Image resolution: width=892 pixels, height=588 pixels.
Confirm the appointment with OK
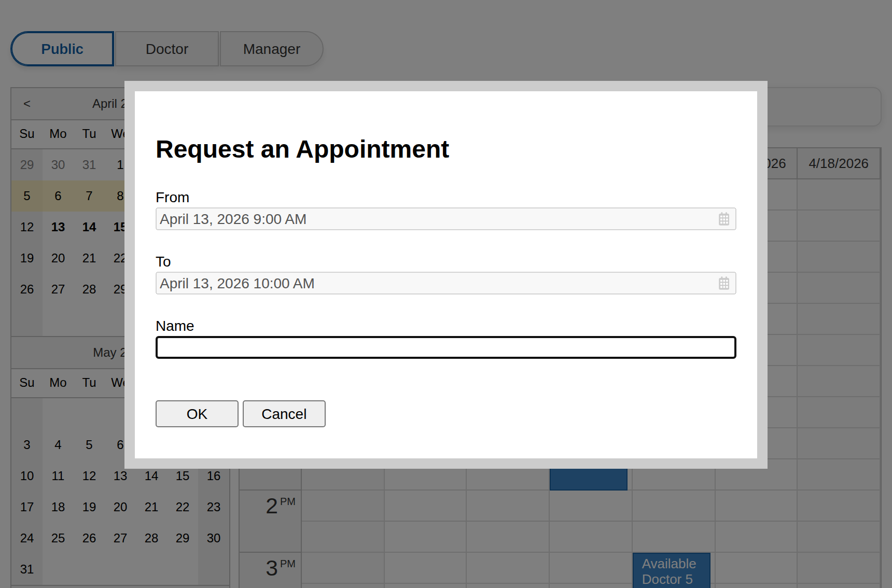(197, 414)
